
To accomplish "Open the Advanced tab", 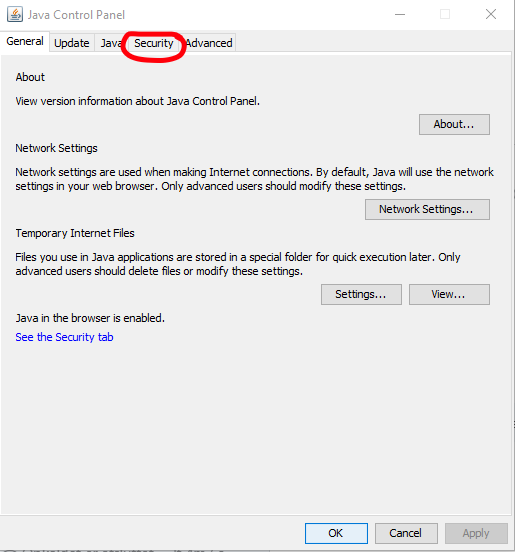I will [208, 43].
